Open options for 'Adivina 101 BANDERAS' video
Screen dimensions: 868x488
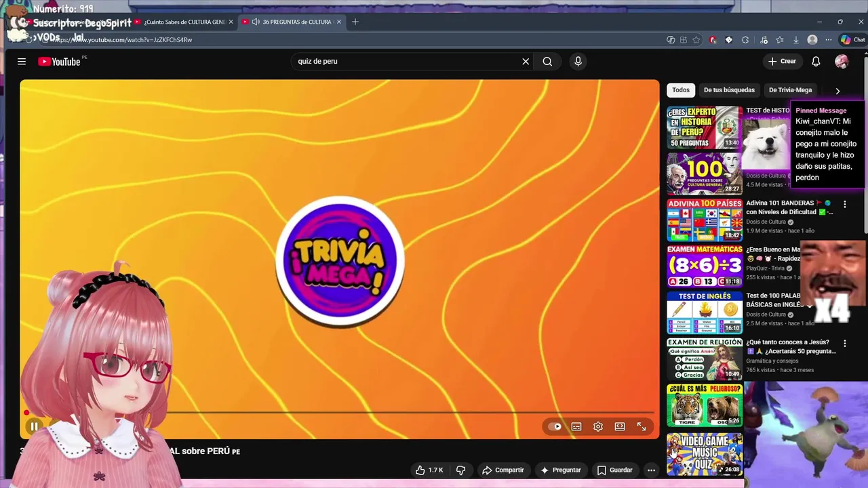coord(845,204)
